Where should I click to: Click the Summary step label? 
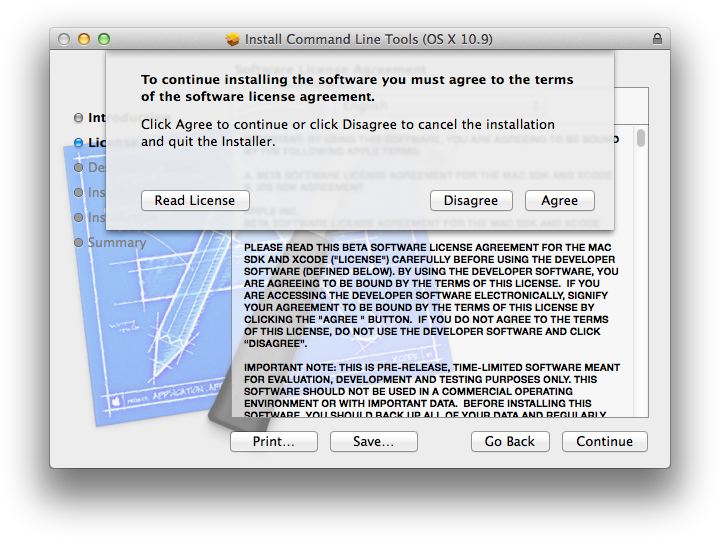[x=117, y=242]
